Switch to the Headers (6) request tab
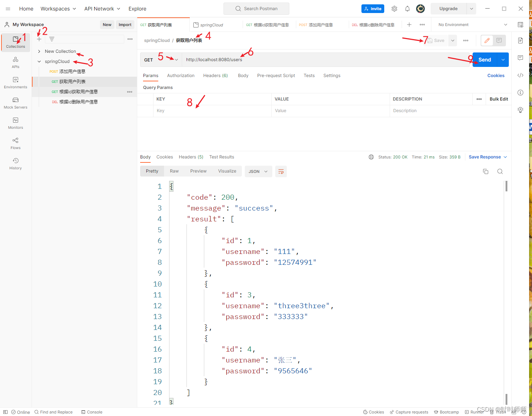 tap(215, 76)
